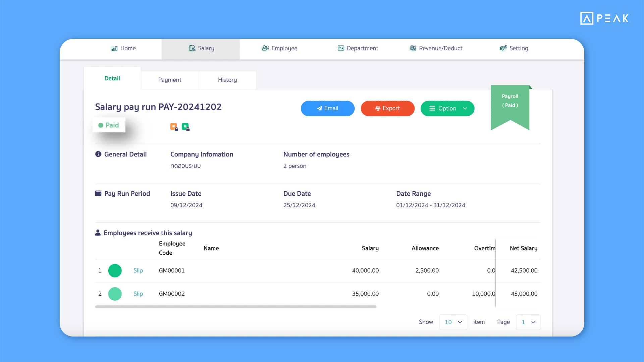Switch to the History tab

[227, 79]
